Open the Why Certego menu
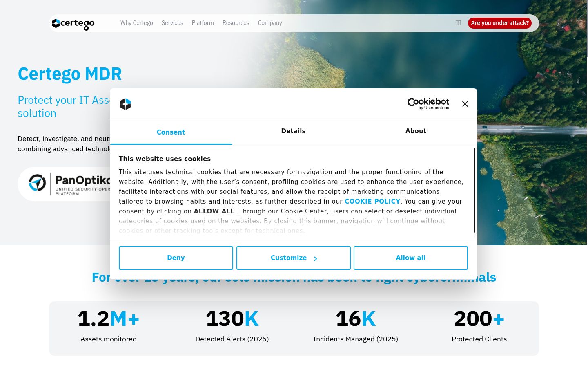This screenshot has width=588, height=368. [x=137, y=23]
